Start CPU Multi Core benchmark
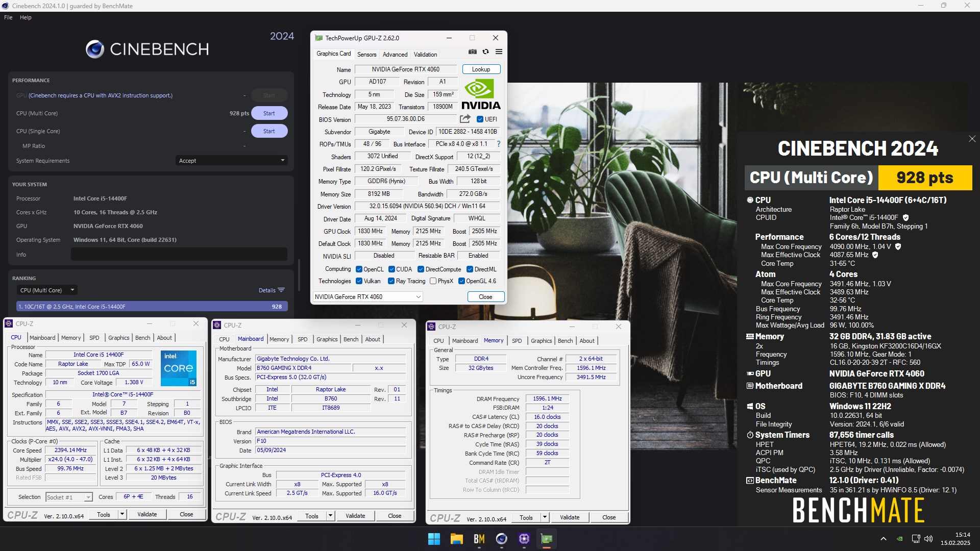 click(x=269, y=113)
